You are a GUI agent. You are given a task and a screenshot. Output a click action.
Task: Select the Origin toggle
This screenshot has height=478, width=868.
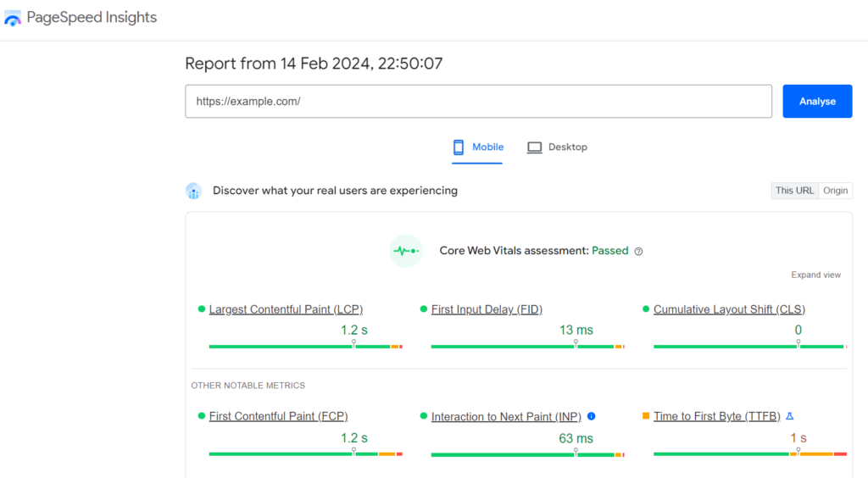click(x=835, y=191)
